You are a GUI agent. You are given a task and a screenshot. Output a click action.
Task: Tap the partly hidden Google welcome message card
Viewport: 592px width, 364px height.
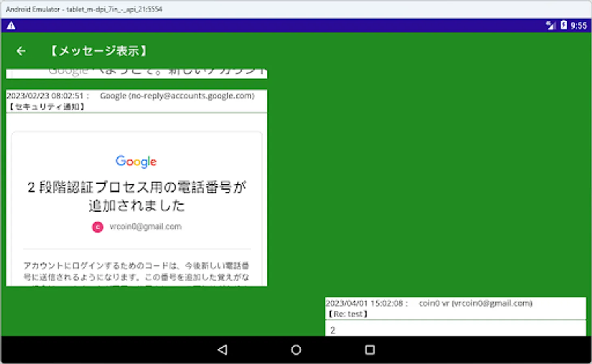coord(137,74)
